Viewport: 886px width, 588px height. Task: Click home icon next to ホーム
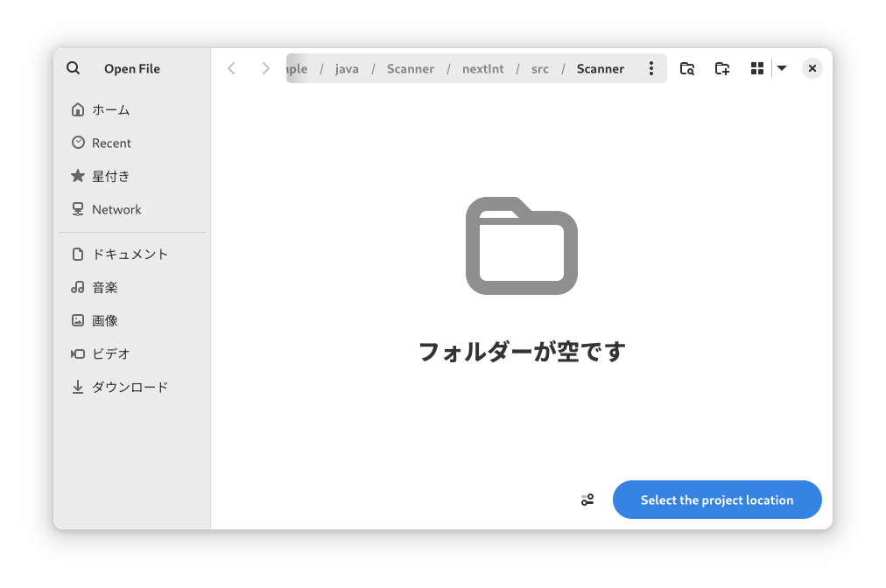[78, 109]
